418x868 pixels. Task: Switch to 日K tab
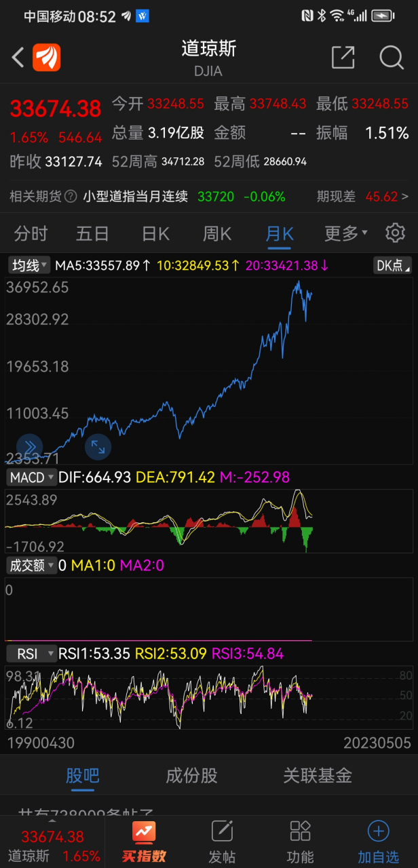(x=155, y=234)
